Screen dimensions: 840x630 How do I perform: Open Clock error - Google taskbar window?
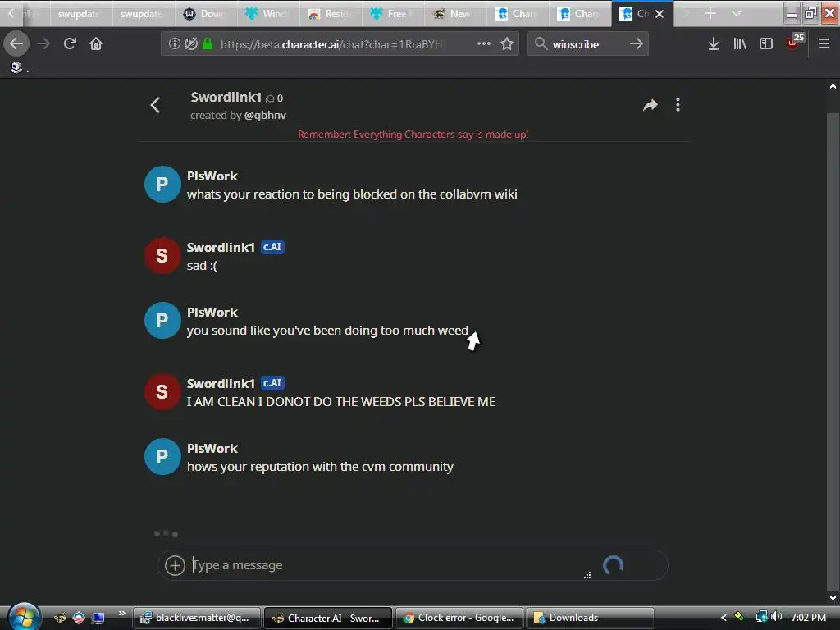[x=459, y=618]
